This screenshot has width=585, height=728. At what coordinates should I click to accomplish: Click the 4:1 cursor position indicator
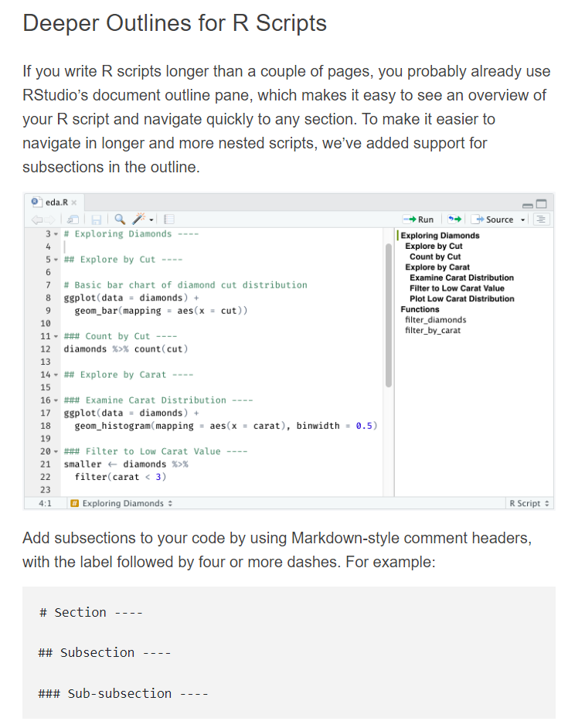[45, 503]
